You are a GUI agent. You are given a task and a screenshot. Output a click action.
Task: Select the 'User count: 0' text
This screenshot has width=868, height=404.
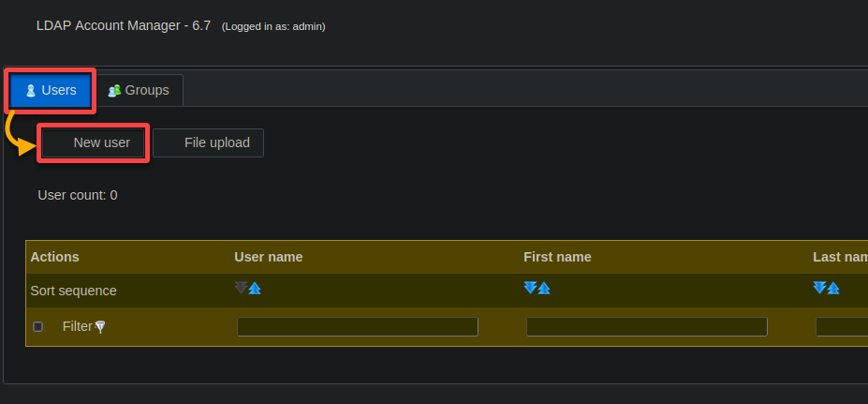(x=78, y=195)
